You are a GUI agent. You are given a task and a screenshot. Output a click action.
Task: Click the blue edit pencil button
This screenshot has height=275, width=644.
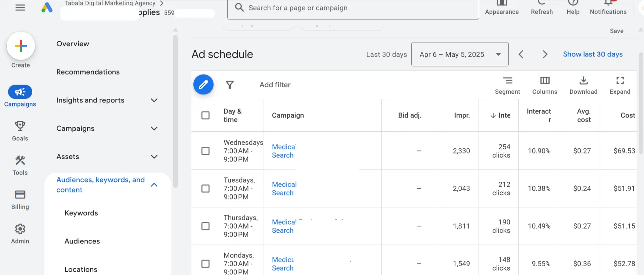click(x=203, y=85)
